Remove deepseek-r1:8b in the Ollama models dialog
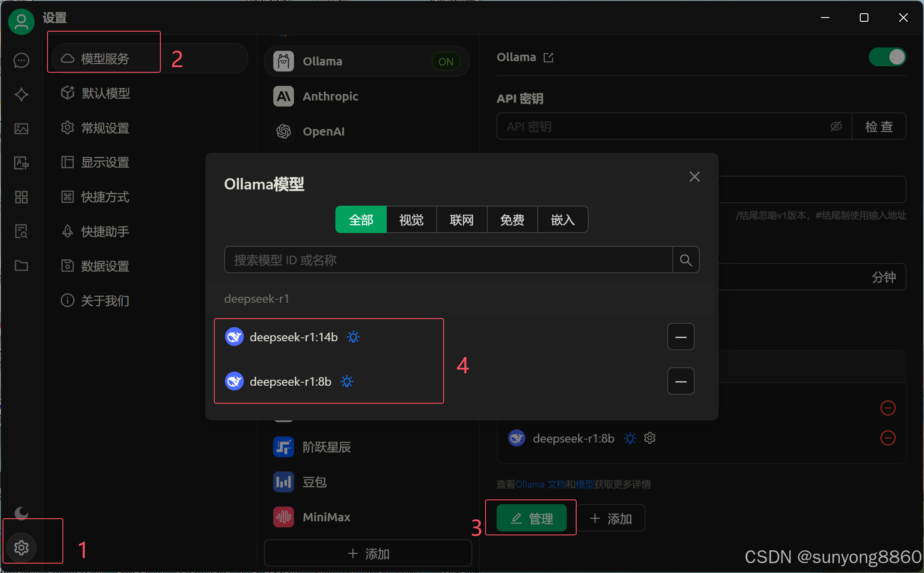 pos(681,381)
